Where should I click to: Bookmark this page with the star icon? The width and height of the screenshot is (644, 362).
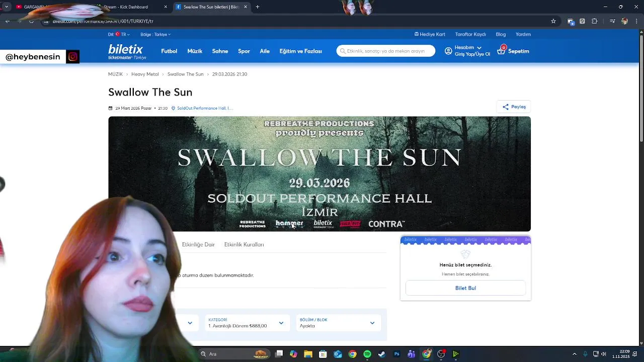[553, 21]
